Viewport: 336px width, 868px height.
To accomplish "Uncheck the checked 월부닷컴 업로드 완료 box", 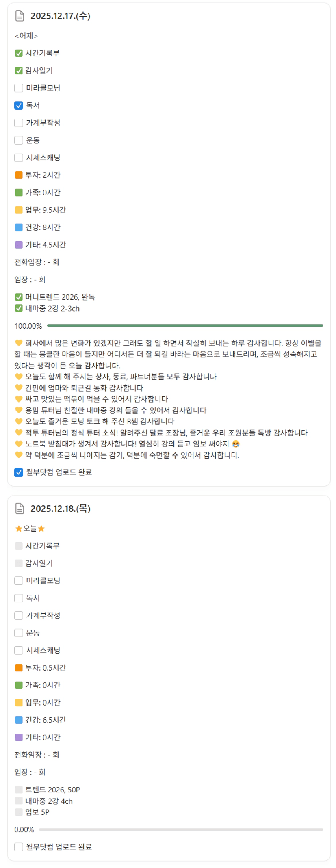I will (19, 472).
